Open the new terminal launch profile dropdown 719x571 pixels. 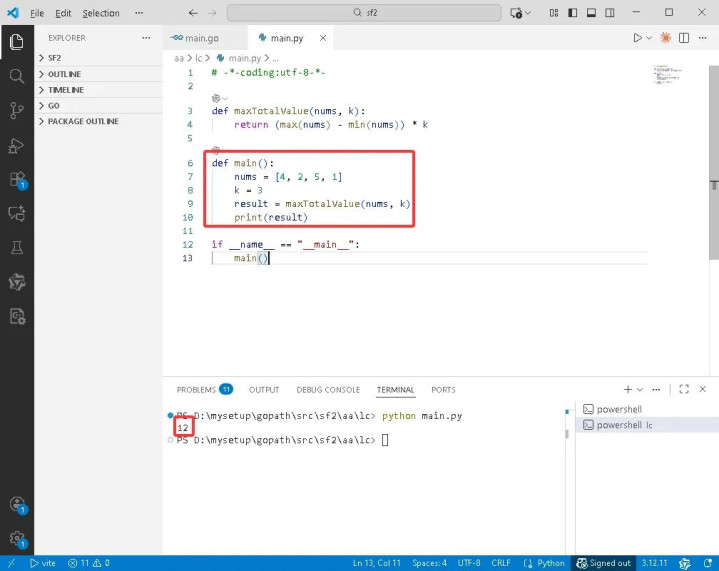coord(641,389)
